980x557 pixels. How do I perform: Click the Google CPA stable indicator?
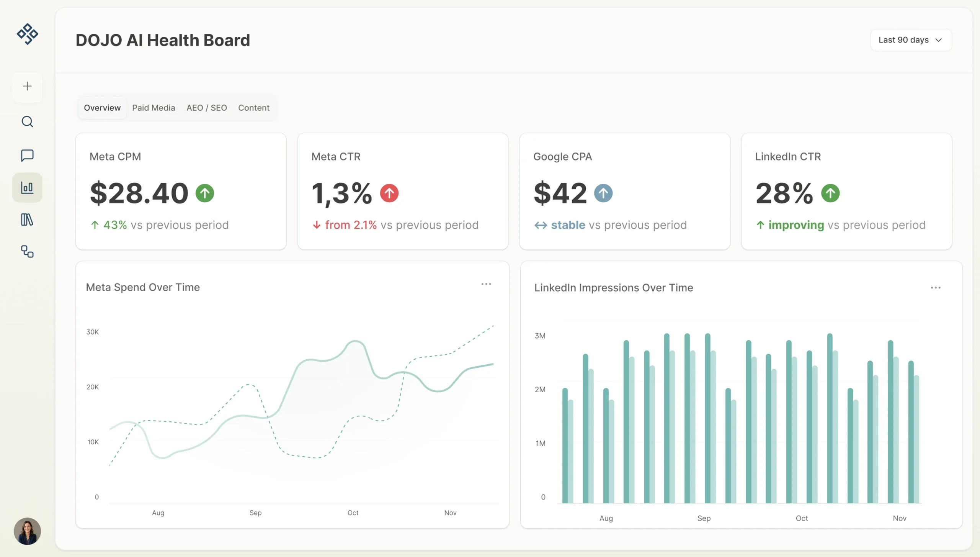568,225
